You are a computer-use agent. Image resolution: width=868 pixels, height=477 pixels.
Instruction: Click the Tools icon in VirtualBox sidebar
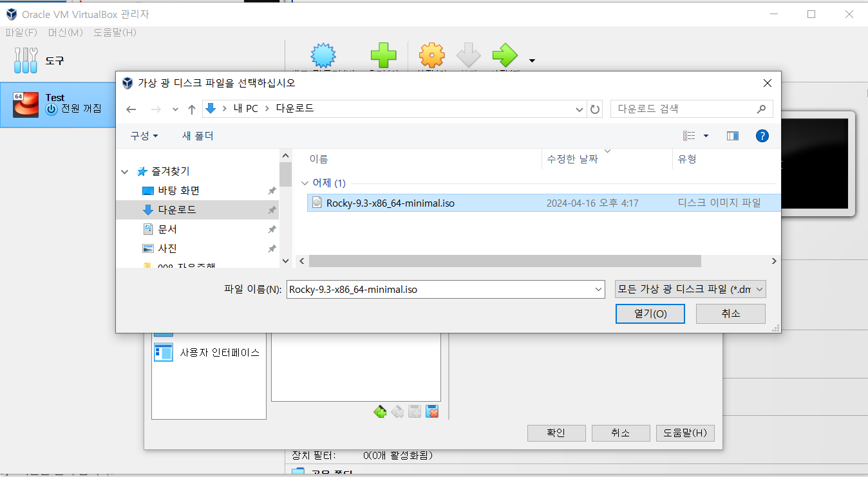[x=26, y=61]
